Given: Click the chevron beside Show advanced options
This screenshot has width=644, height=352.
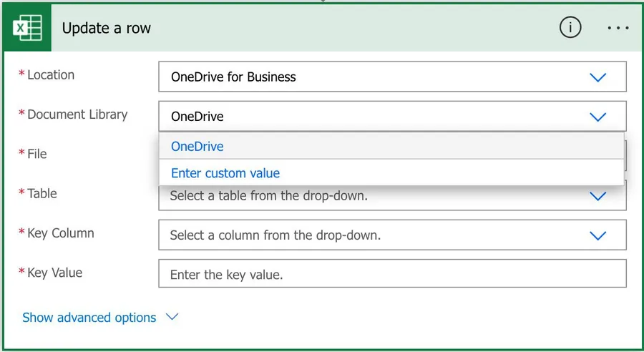Looking at the screenshot, I should click(x=172, y=317).
